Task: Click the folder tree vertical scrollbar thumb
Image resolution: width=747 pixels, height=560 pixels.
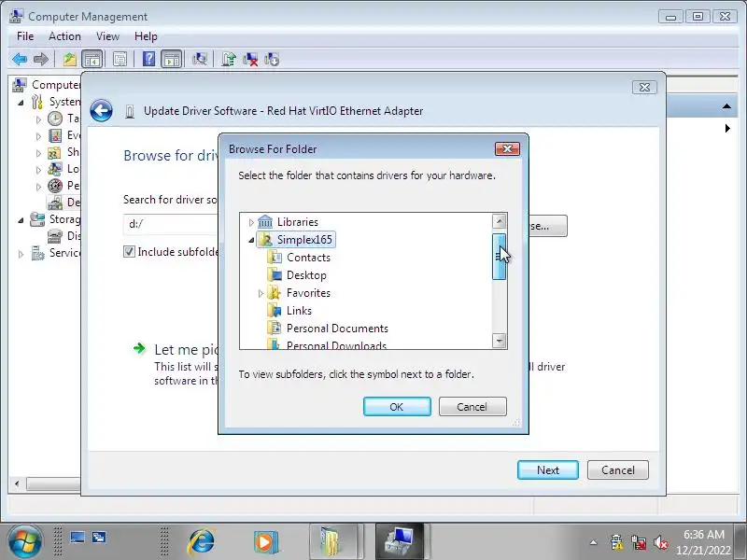Action: point(499,257)
